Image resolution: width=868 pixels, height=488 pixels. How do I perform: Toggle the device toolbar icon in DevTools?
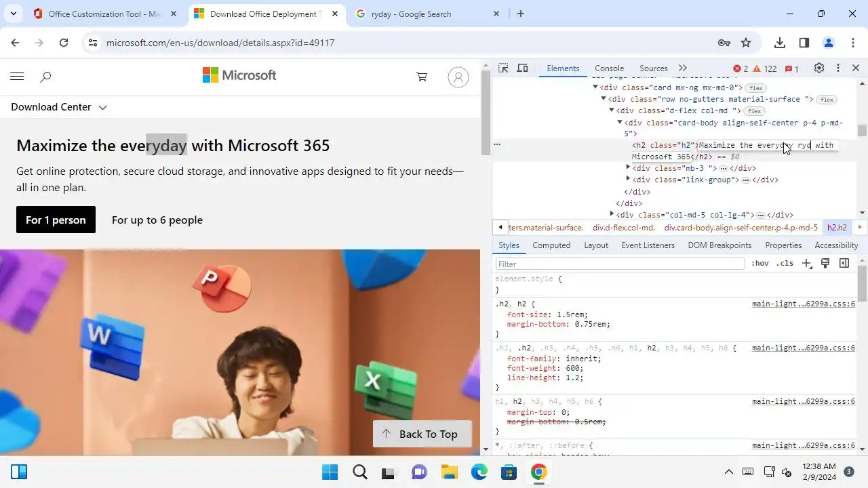coord(522,68)
